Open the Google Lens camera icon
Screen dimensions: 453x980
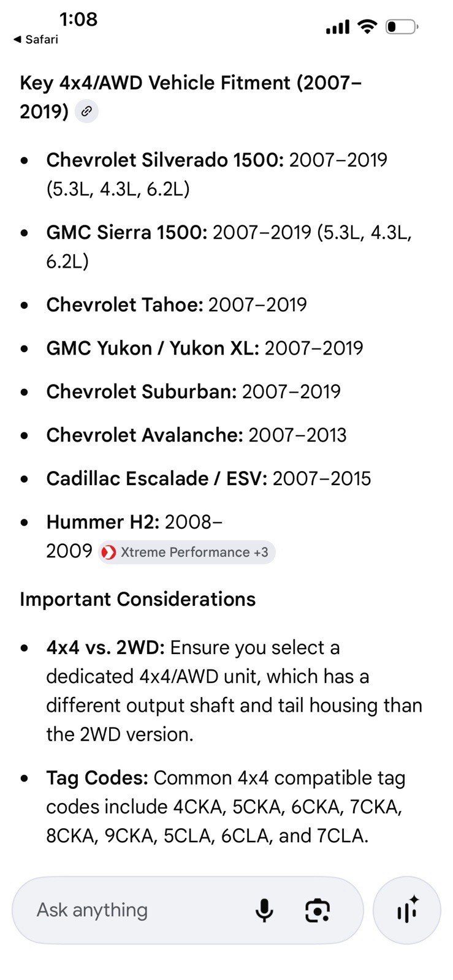pyautogui.click(x=318, y=910)
